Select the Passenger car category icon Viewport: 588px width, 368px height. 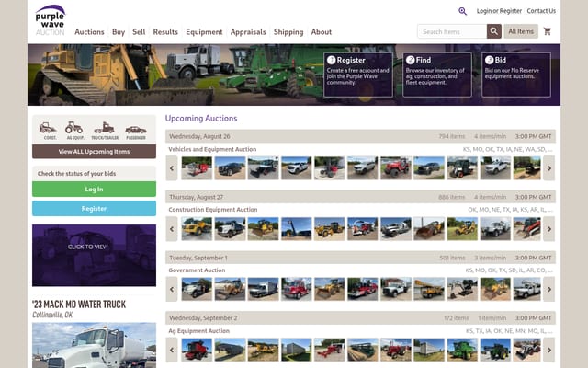[136, 132]
